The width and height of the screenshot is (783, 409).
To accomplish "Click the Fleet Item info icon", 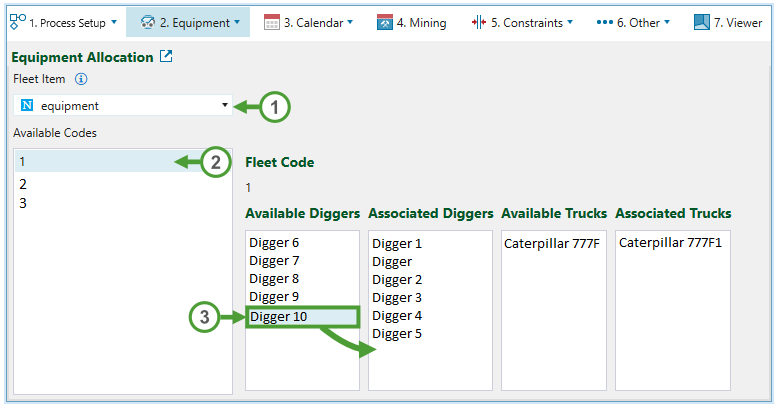I will pos(82,79).
